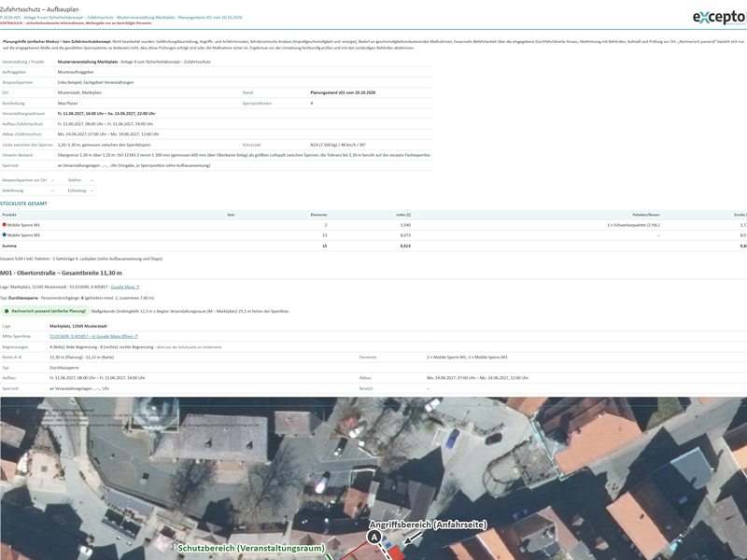
Task: Select "2 × Mobile Sperre M1, 3 × Mobile Sperre M3"
Action: point(467,357)
